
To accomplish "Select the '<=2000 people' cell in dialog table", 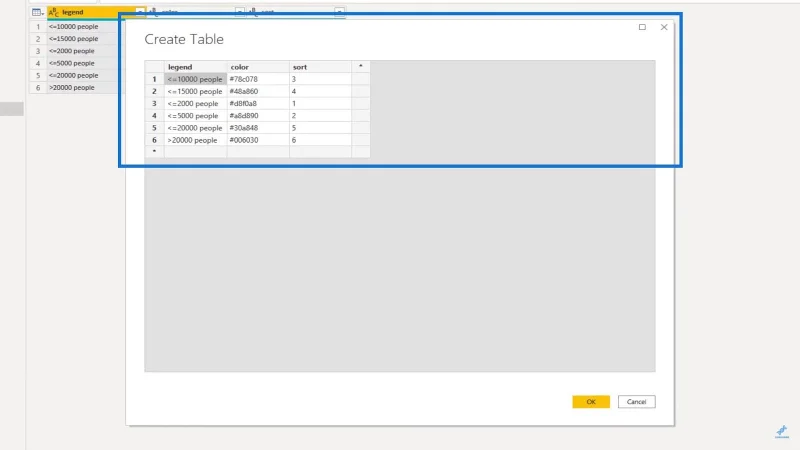I will click(x=195, y=104).
